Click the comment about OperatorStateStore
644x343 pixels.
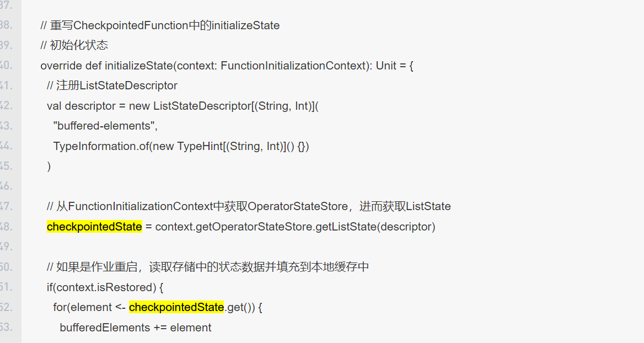click(x=249, y=207)
